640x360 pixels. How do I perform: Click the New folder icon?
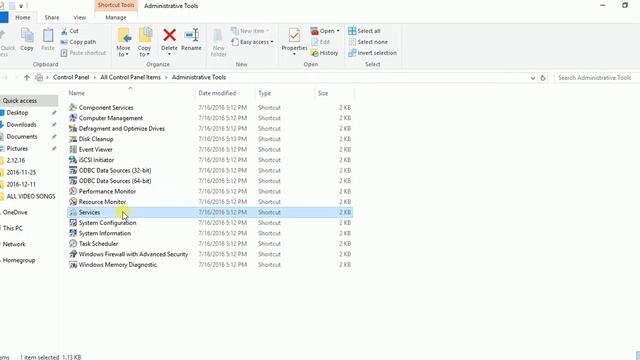coord(218,36)
